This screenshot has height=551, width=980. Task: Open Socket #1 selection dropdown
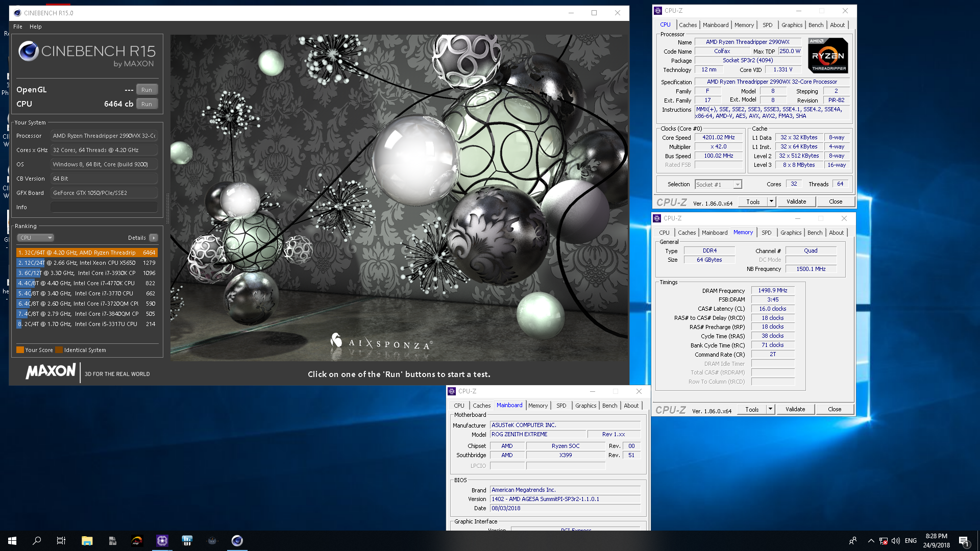718,185
